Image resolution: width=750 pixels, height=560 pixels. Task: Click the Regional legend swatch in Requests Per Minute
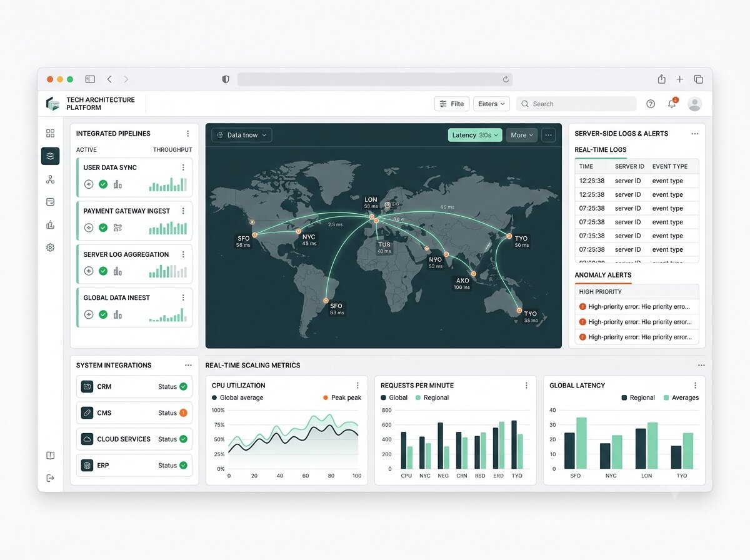(x=418, y=397)
